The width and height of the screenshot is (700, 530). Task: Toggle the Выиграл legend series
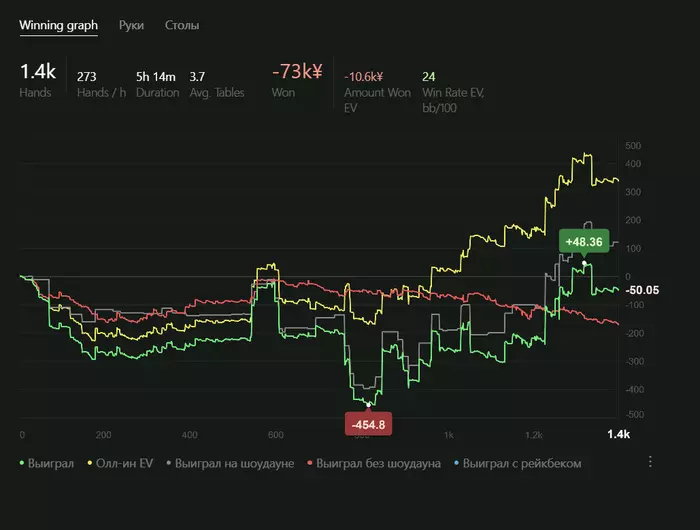pyautogui.click(x=46, y=463)
